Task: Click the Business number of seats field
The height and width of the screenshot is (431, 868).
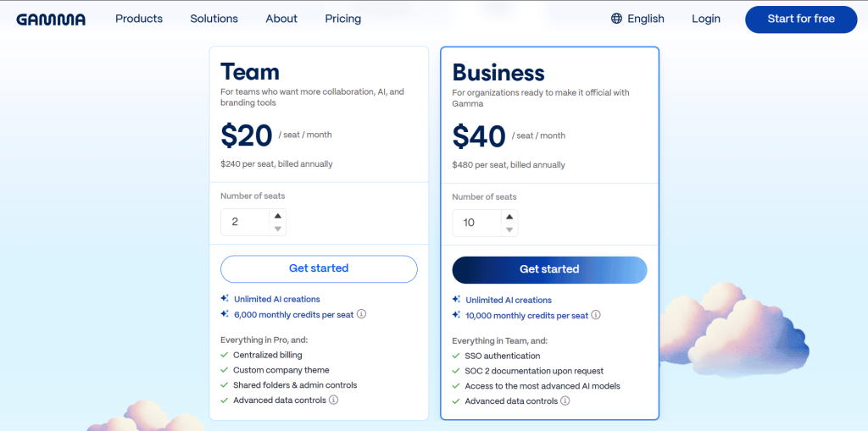Action: (x=476, y=223)
